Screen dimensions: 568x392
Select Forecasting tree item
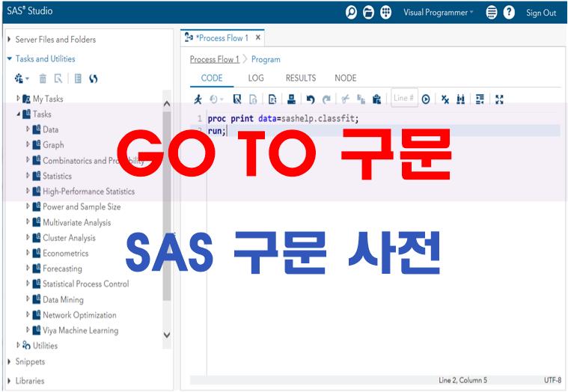62,269
